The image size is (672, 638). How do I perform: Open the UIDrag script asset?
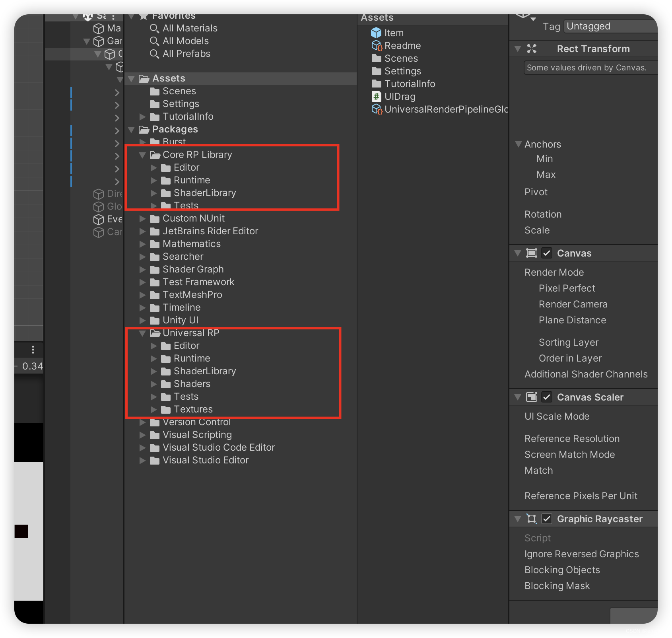click(400, 96)
